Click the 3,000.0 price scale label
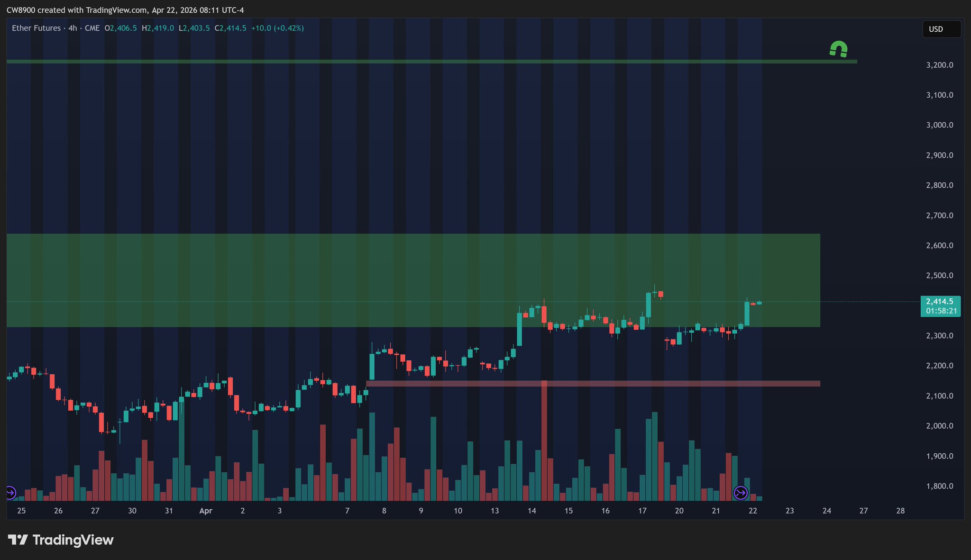 [939, 125]
